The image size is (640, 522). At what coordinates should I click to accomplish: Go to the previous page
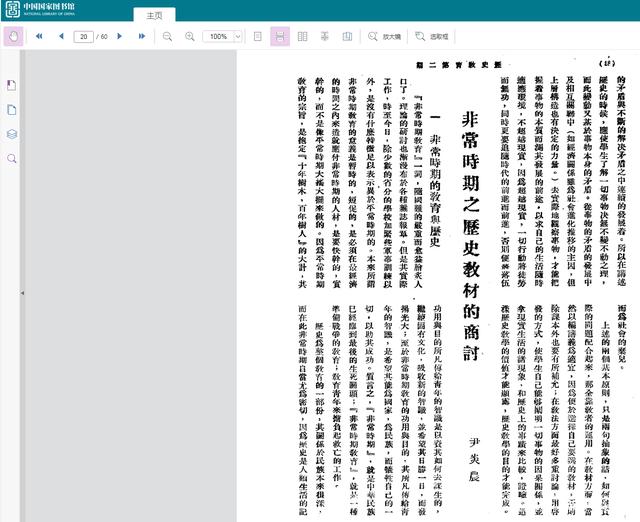[60, 37]
